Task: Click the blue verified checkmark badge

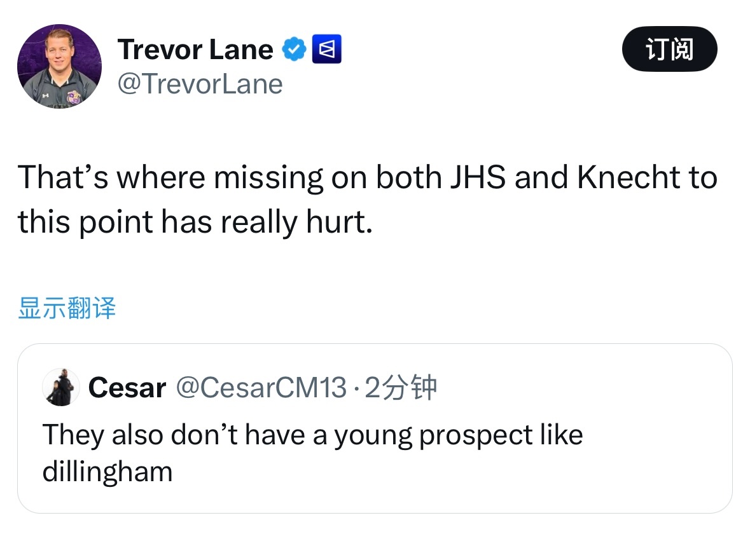Action: (x=294, y=50)
